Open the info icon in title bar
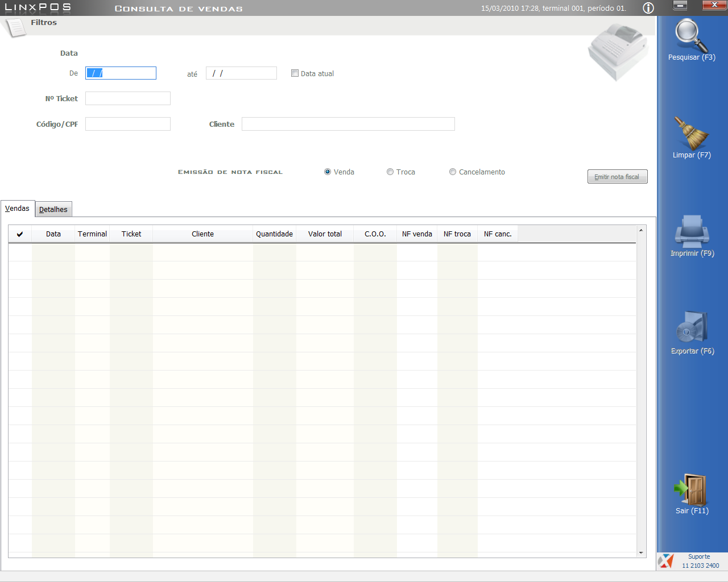Screen dimensions: 728x582 click(x=648, y=8)
